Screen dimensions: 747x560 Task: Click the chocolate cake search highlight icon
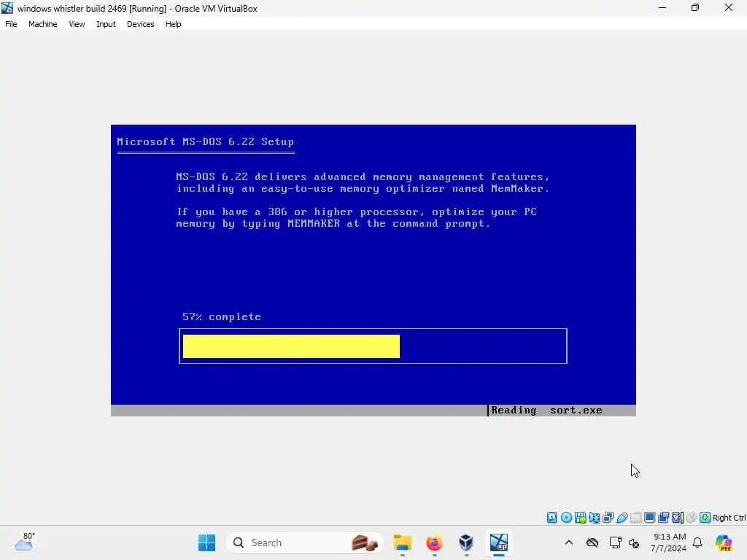coord(365,542)
